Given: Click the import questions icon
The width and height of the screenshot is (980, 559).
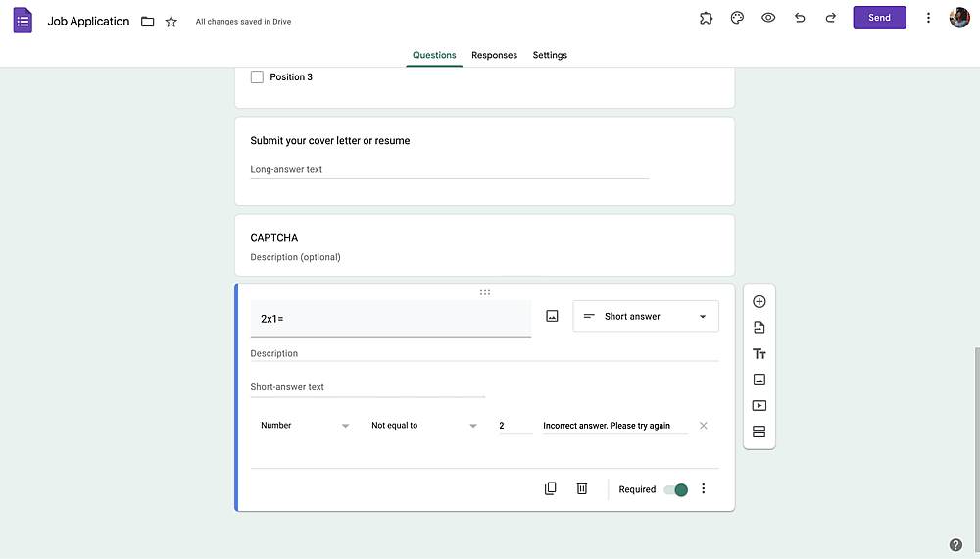Looking at the screenshot, I should [x=759, y=328].
